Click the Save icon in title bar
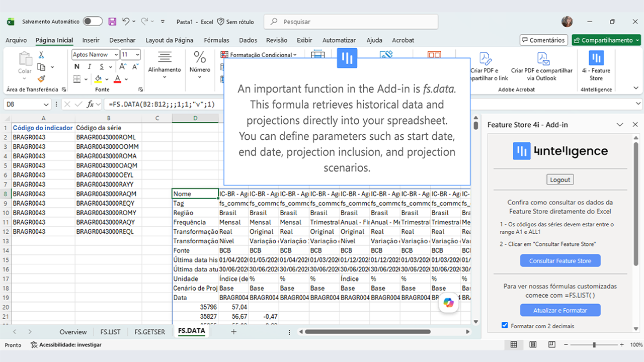Screen dimensions: 644x362 point(112,22)
